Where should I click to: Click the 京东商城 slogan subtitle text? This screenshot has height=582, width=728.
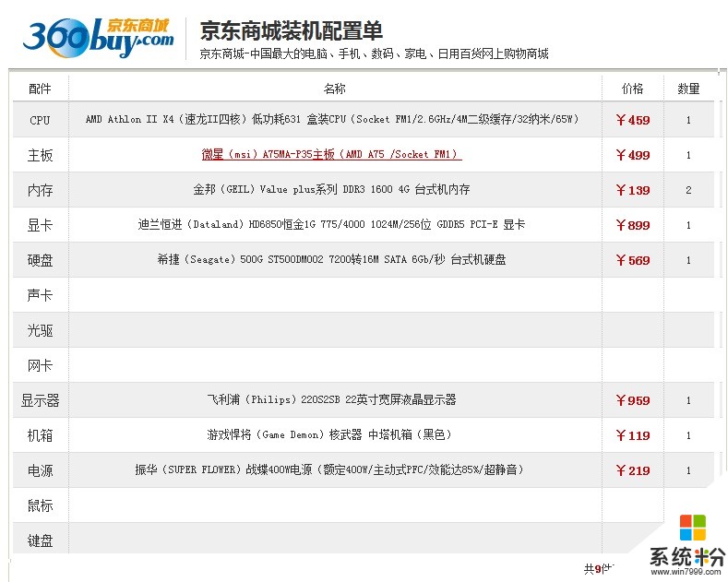[x=374, y=53]
